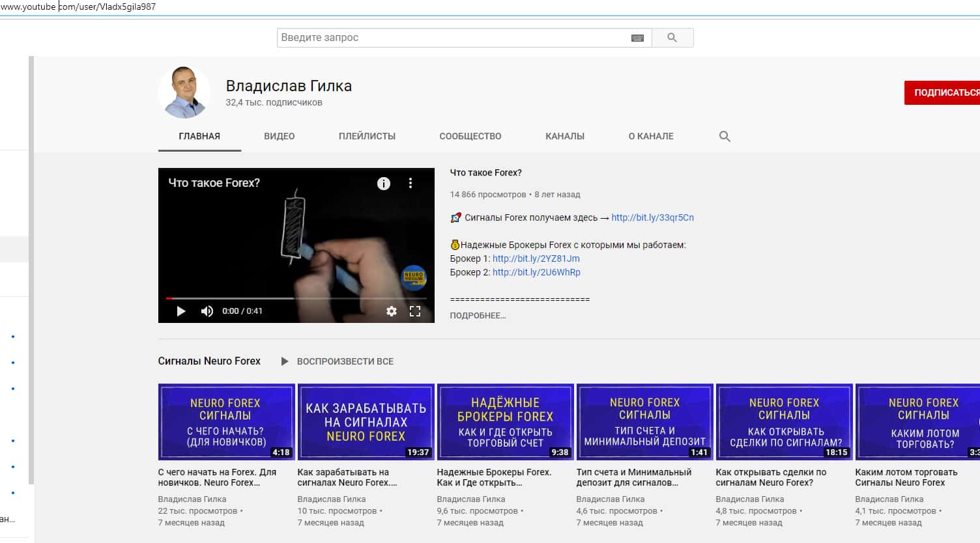
Task: Click the search magnifier button
Action: coord(672,38)
